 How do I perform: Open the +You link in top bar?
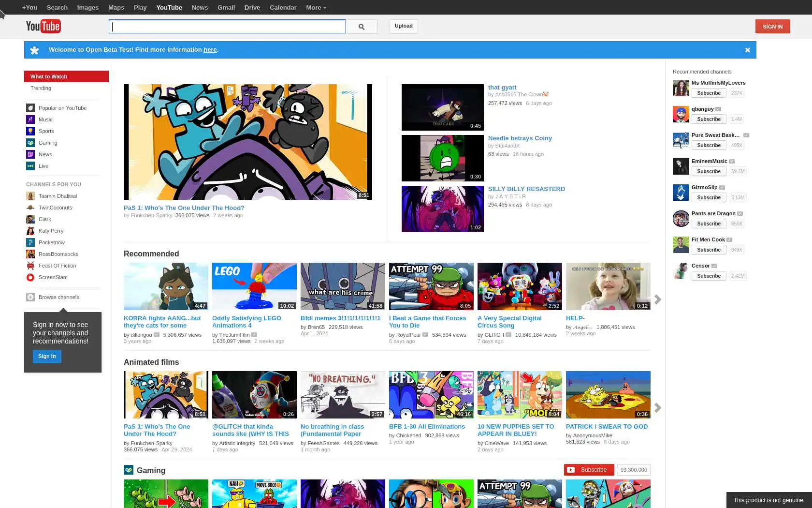pyautogui.click(x=29, y=8)
